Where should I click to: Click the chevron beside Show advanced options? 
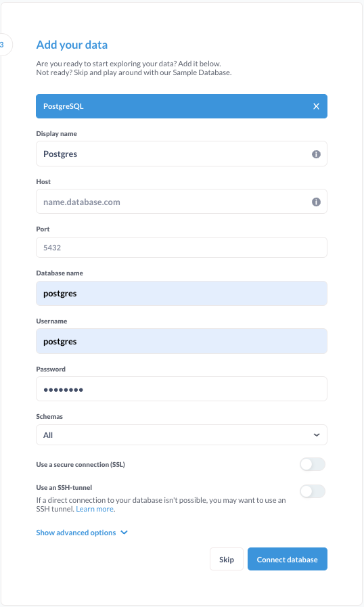pyautogui.click(x=124, y=533)
